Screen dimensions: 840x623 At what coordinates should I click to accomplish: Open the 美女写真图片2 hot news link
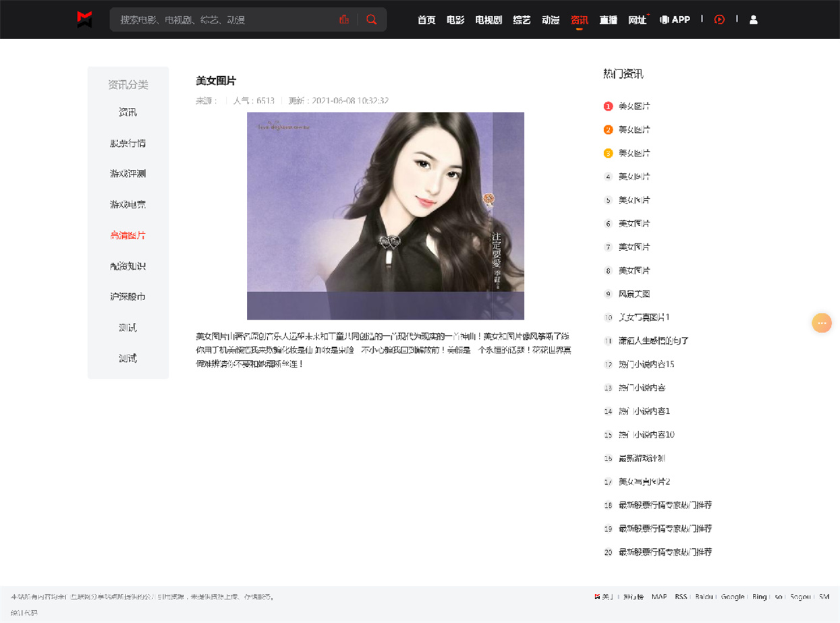click(x=644, y=481)
